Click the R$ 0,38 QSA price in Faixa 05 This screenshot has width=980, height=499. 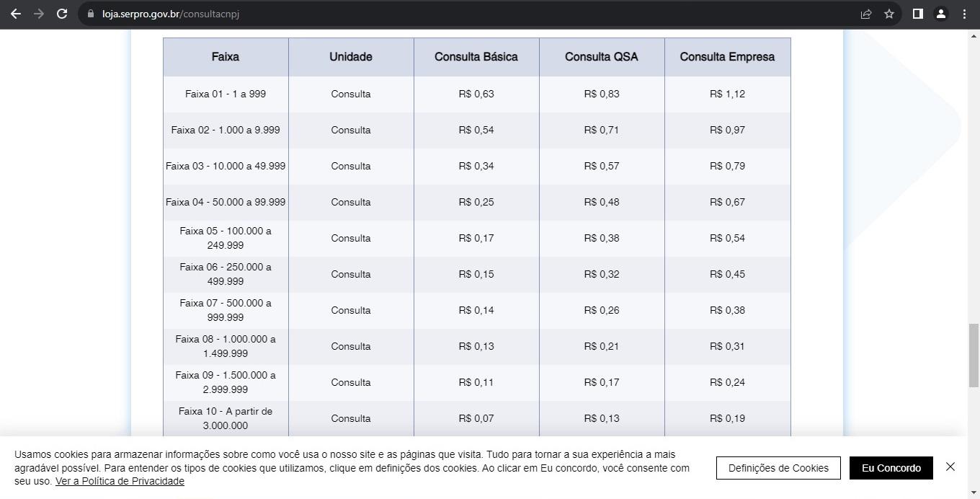(x=602, y=238)
